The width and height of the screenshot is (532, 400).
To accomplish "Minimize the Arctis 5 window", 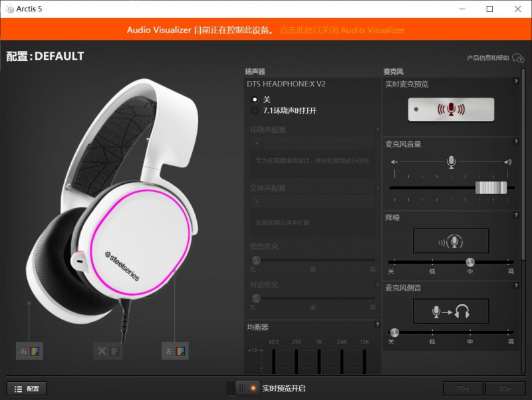I will coord(462,9).
